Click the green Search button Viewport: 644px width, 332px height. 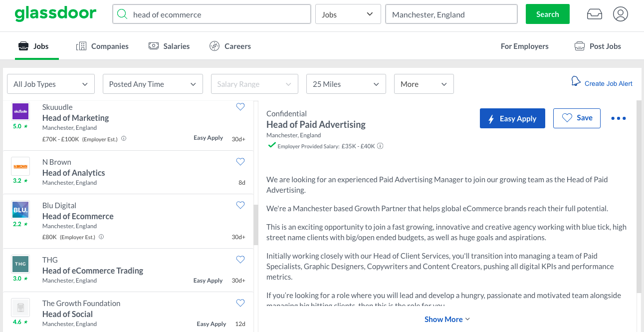tap(547, 14)
